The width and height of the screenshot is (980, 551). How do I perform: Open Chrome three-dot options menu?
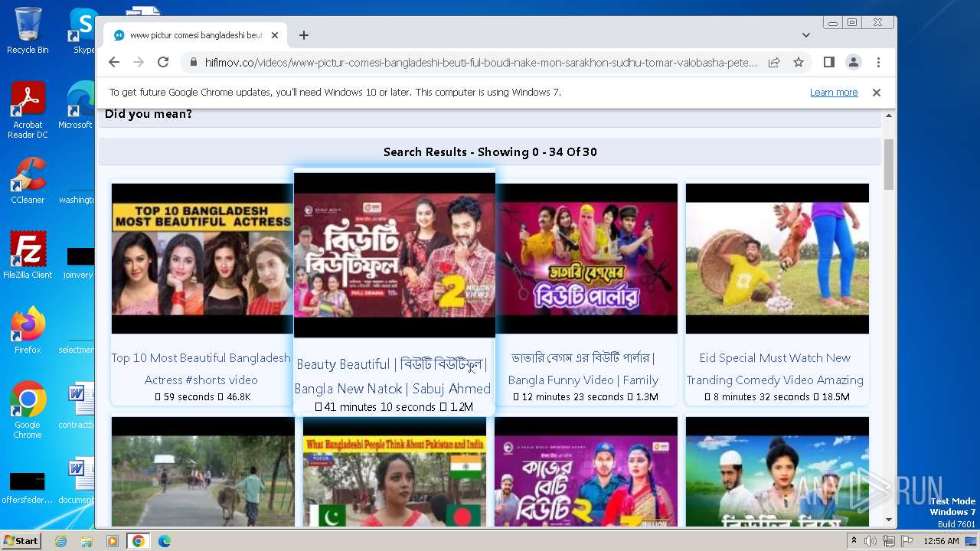(x=878, y=62)
